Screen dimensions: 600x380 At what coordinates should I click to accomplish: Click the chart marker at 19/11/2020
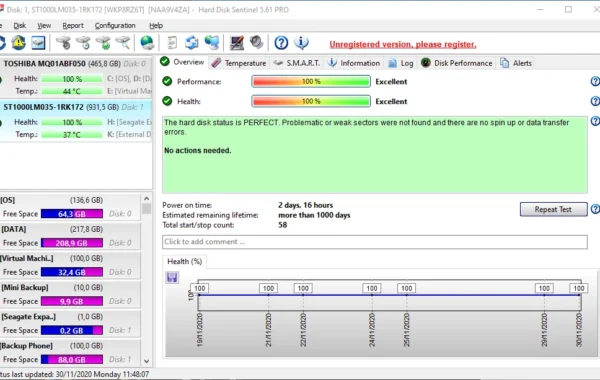tap(200, 288)
